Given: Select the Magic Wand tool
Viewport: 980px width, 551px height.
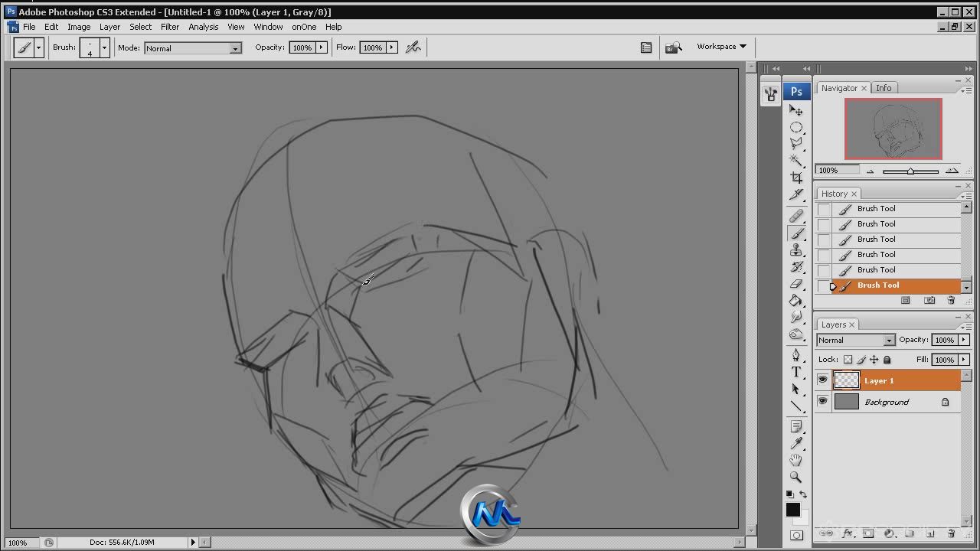Looking at the screenshot, I should pyautogui.click(x=796, y=161).
